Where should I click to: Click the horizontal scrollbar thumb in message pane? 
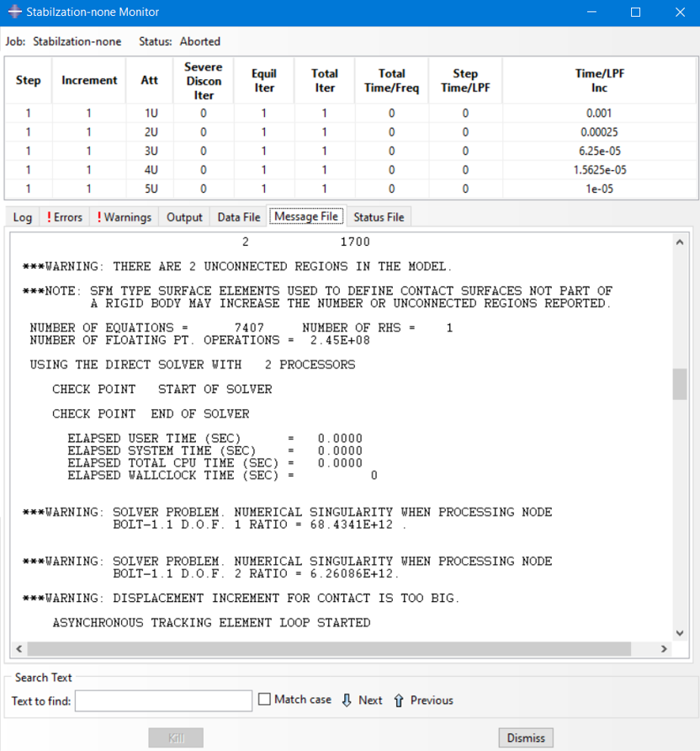(x=330, y=649)
